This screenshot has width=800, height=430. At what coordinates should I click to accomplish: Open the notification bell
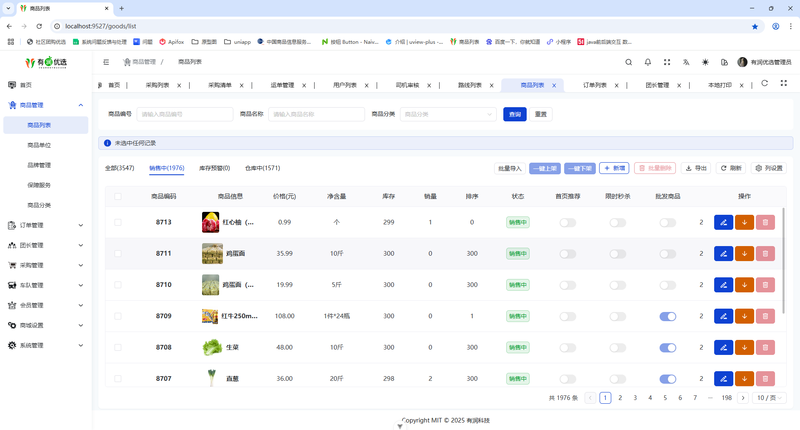[x=648, y=62]
